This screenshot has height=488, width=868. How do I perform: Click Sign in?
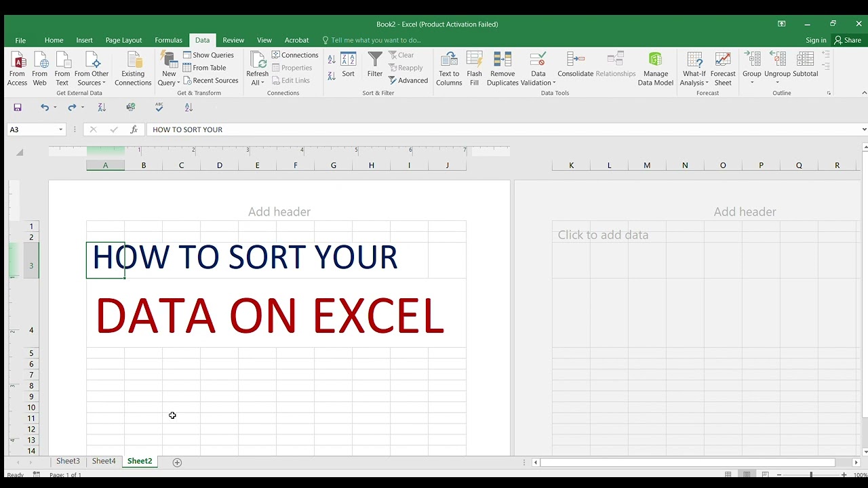point(816,40)
